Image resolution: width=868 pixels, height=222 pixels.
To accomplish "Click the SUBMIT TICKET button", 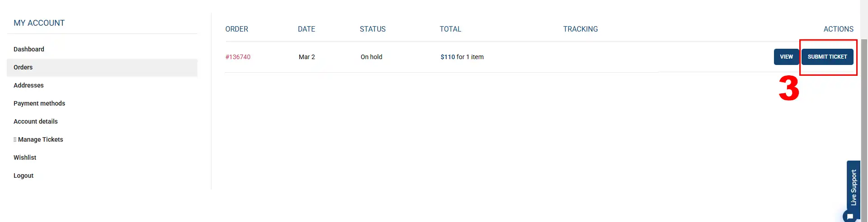I will [x=827, y=57].
